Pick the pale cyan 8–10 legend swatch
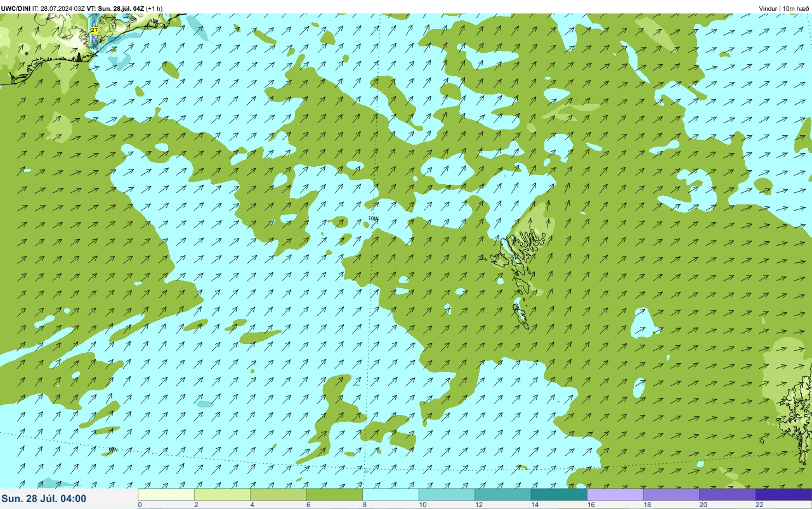 tap(391, 494)
